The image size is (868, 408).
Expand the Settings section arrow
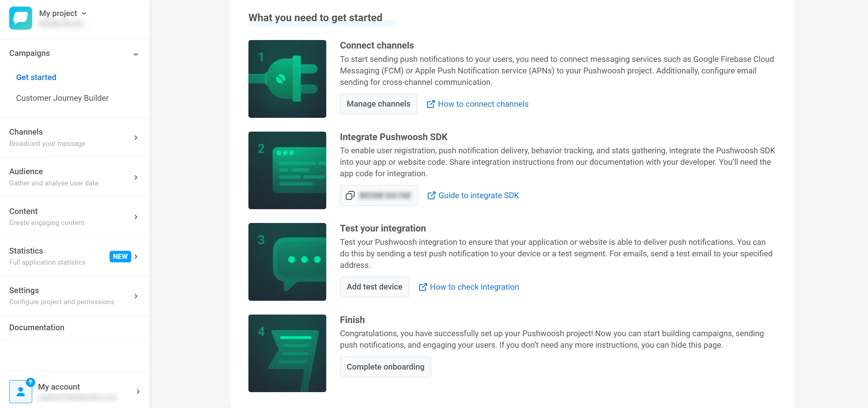pos(136,296)
